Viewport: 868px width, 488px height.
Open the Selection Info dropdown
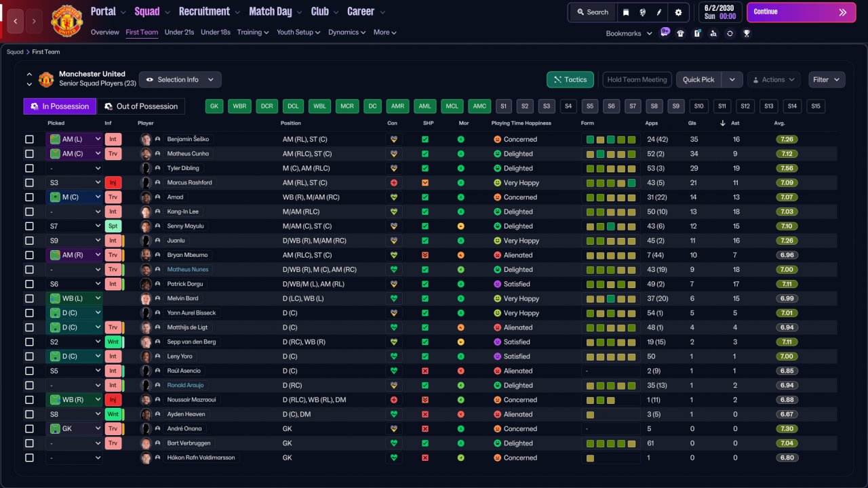tap(180, 80)
